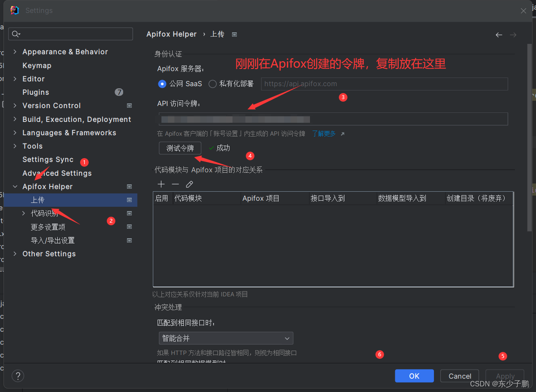
Task: Expand the Version Control section
Action: tap(15, 106)
